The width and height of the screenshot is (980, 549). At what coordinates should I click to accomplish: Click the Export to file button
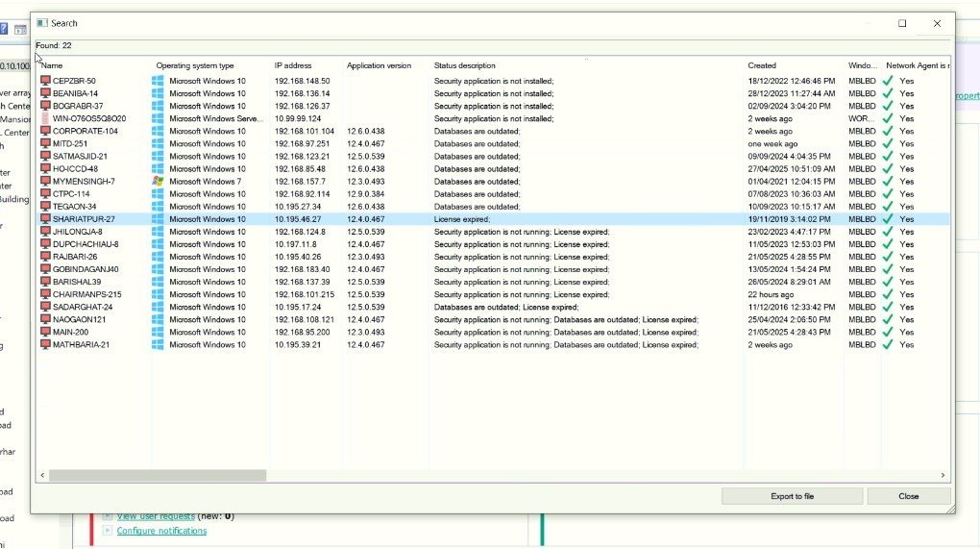coord(792,496)
